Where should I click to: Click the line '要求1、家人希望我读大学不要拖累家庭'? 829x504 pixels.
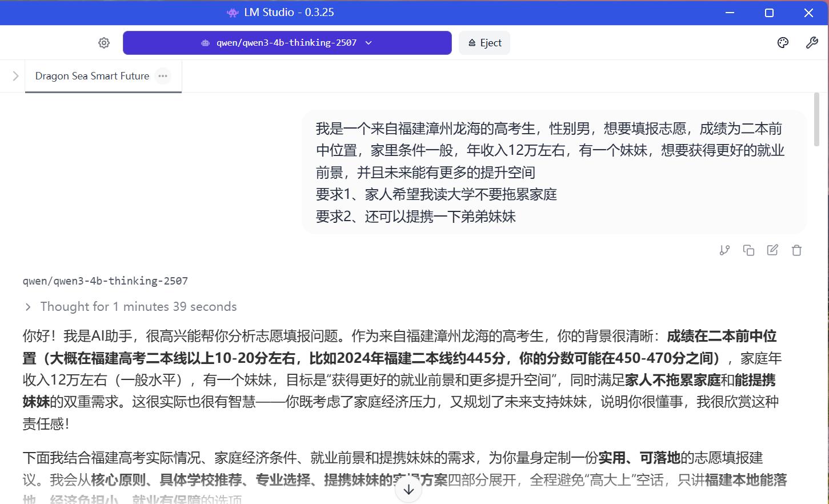[436, 194]
